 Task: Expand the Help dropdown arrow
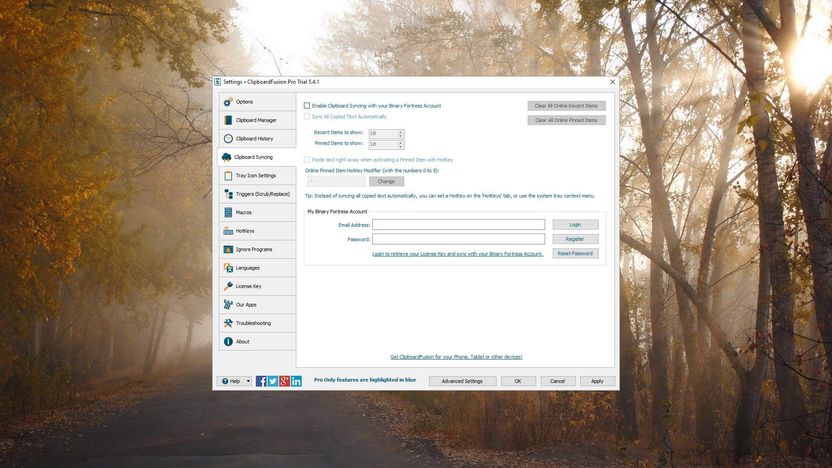click(248, 381)
